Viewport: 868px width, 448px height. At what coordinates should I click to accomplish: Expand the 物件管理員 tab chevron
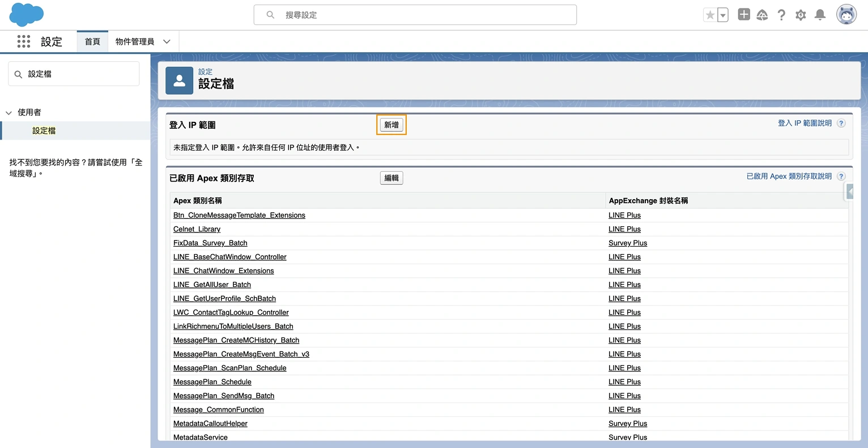(167, 41)
